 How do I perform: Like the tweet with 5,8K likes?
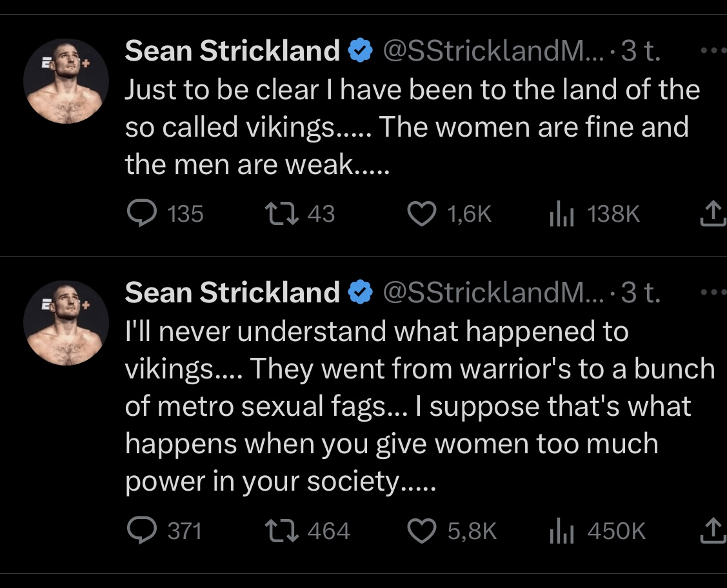tap(423, 531)
